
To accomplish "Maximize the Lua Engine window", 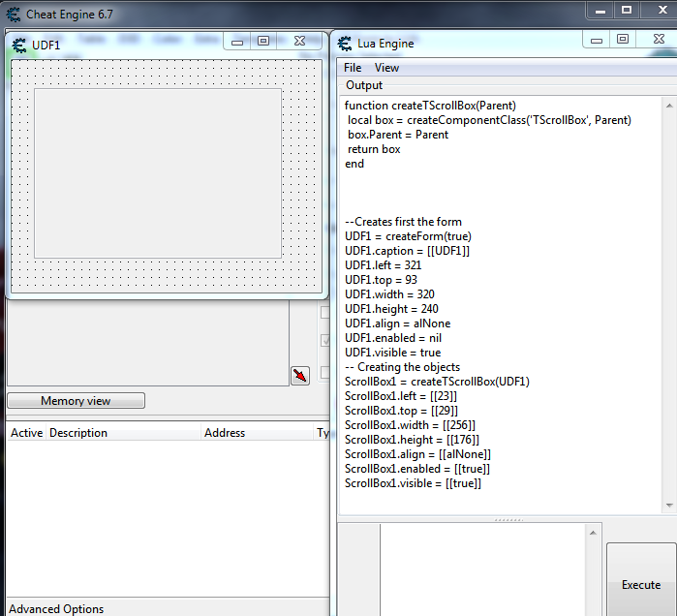I will (x=623, y=40).
